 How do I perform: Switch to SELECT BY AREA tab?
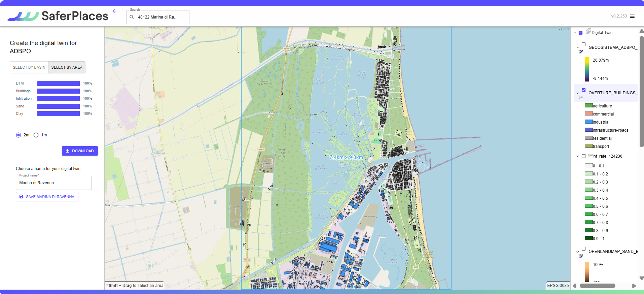click(x=67, y=67)
